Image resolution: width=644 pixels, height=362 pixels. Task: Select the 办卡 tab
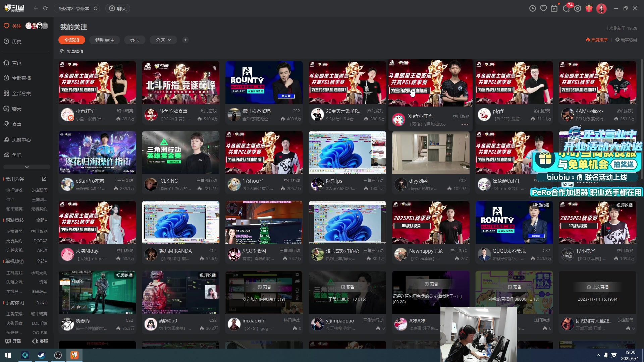135,40
